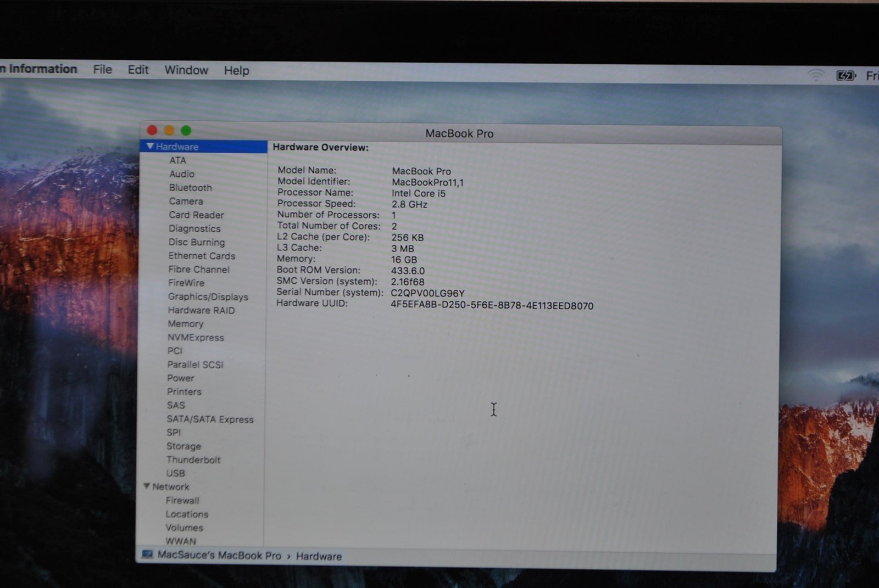This screenshot has height=588, width=879.
Task: Select Ethernet Cards in the sidebar
Action: (x=202, y=256)
